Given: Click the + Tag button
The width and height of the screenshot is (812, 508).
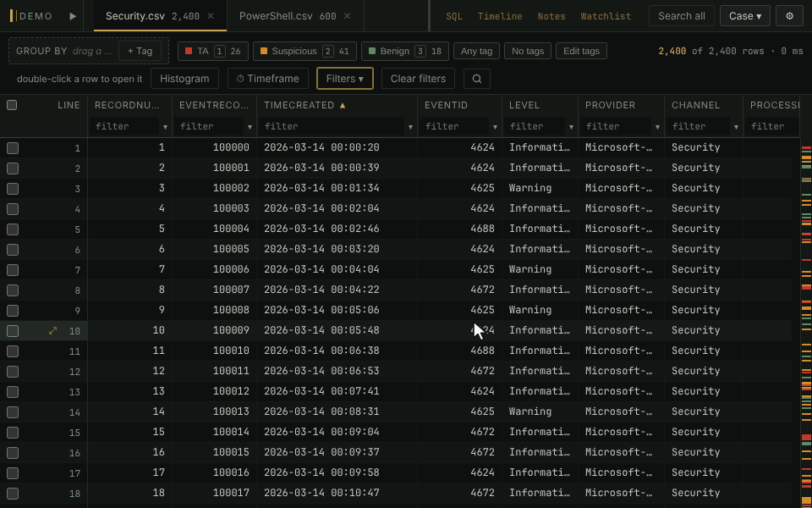Looking at the screenshot, I should point(140,51).
